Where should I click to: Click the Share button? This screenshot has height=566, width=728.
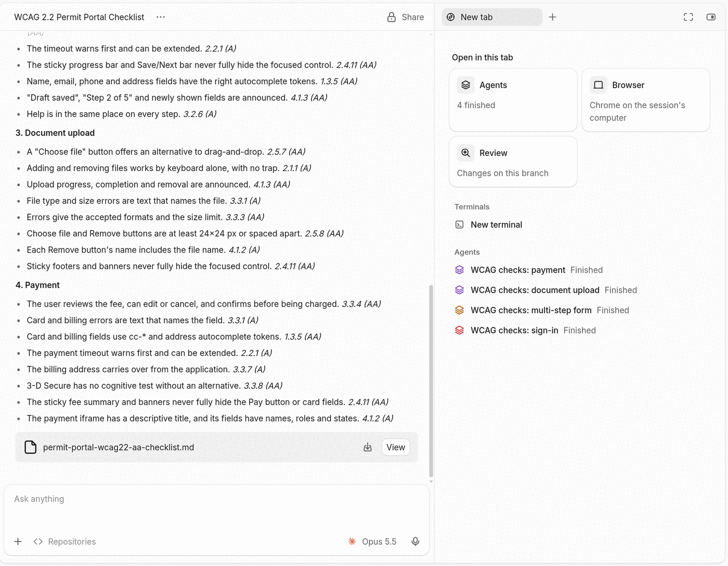[406, 17]
